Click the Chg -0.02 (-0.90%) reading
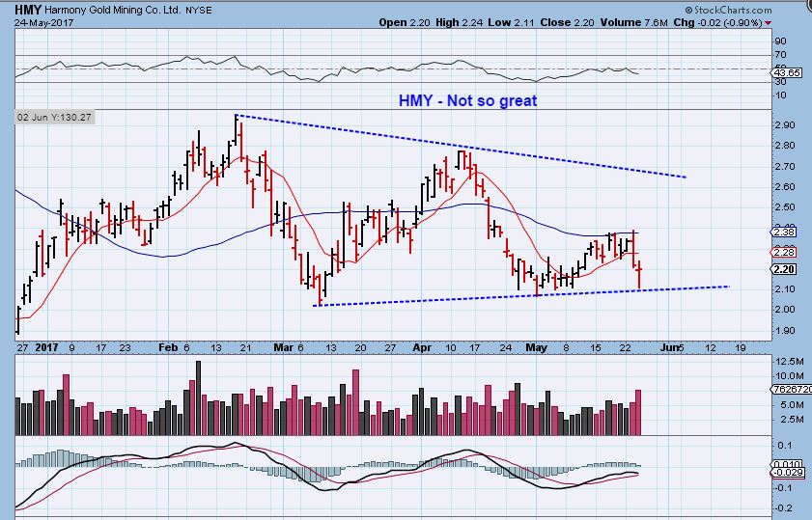The width and height of the screenshot is (812, 520). [x=717, y=22]
